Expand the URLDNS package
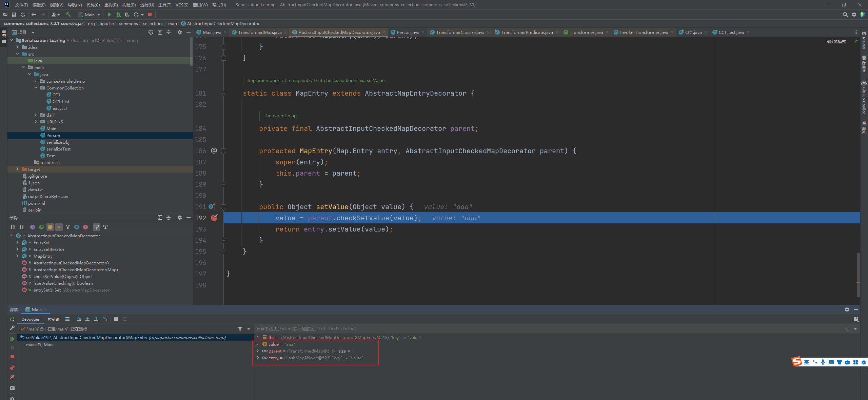868x400 pixels. [x=36, y=122]
